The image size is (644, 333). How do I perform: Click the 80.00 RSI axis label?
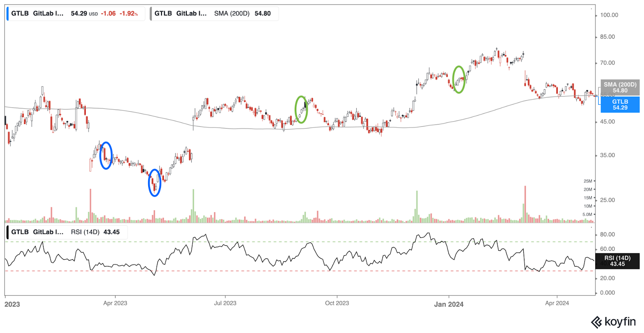(607, 234)
